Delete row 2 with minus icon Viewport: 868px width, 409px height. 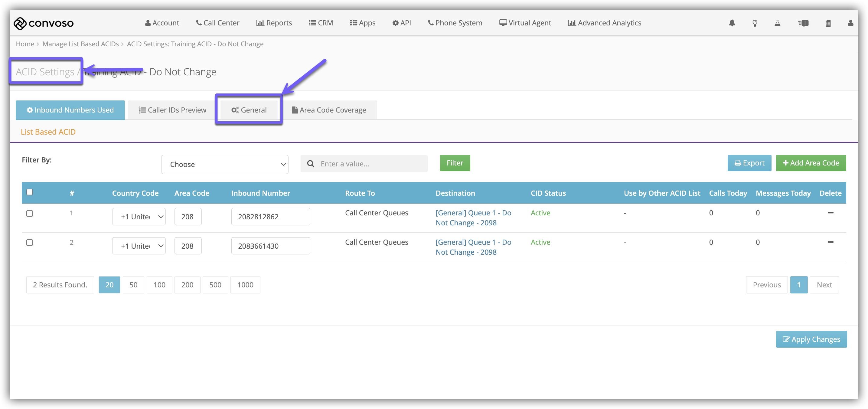tap(830, 242)
